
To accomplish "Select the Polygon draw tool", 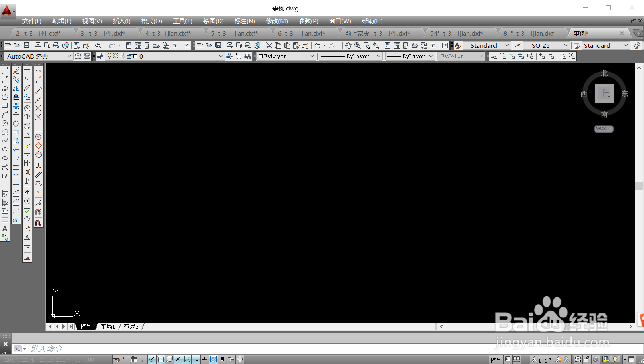I will [5, 97].
